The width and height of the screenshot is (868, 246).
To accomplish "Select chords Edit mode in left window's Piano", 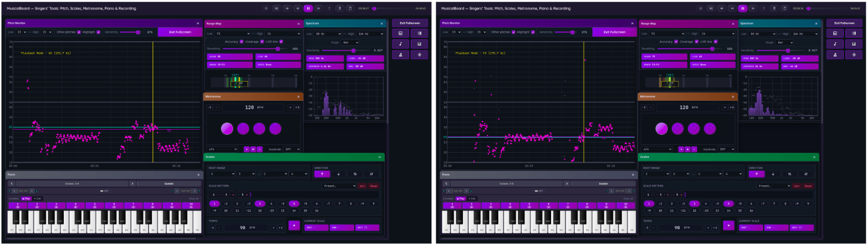I will point(38,199).
